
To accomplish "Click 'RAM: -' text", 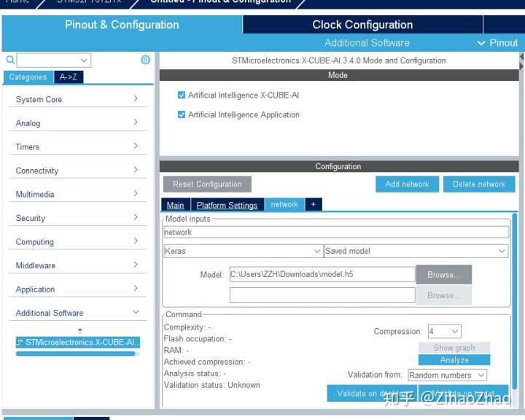I will click(x=176, y=350).
